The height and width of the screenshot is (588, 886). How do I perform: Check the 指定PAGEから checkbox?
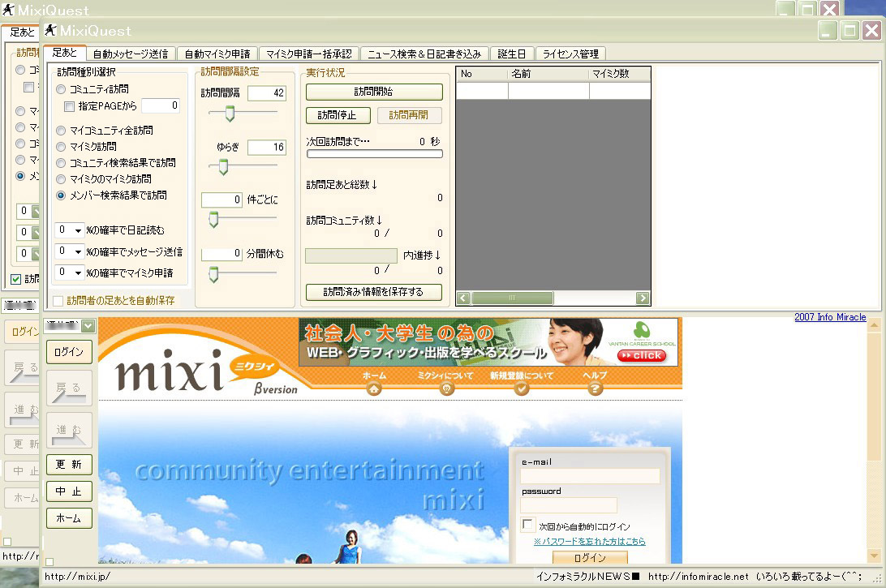[x=70, y=106]
